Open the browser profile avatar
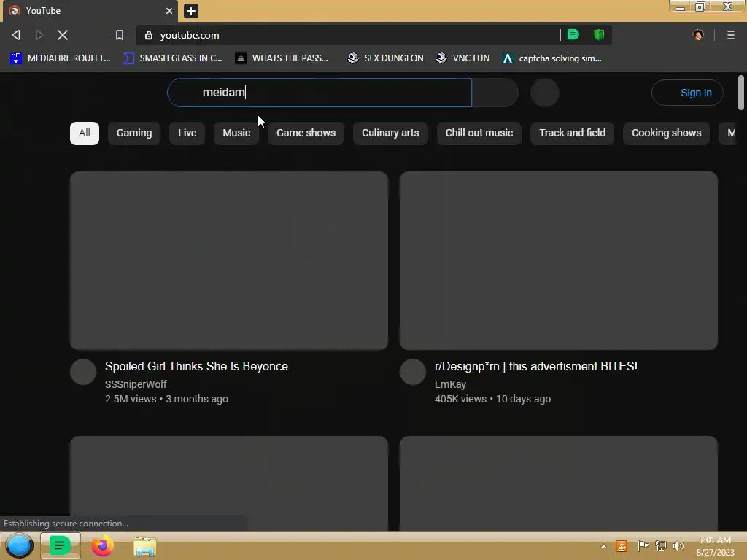This screenshot has height=560, width=747. 698,35
